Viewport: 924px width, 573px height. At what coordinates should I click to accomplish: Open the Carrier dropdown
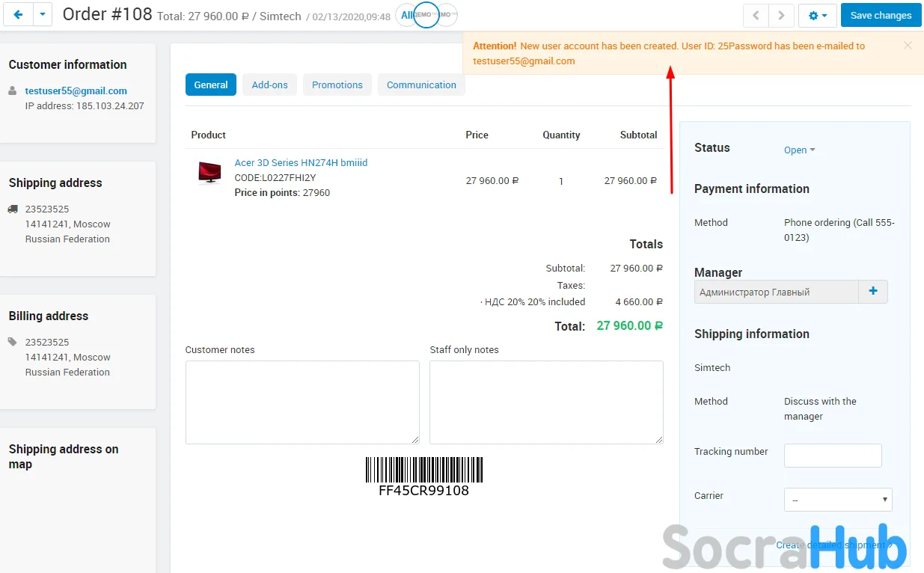[838, 500]
